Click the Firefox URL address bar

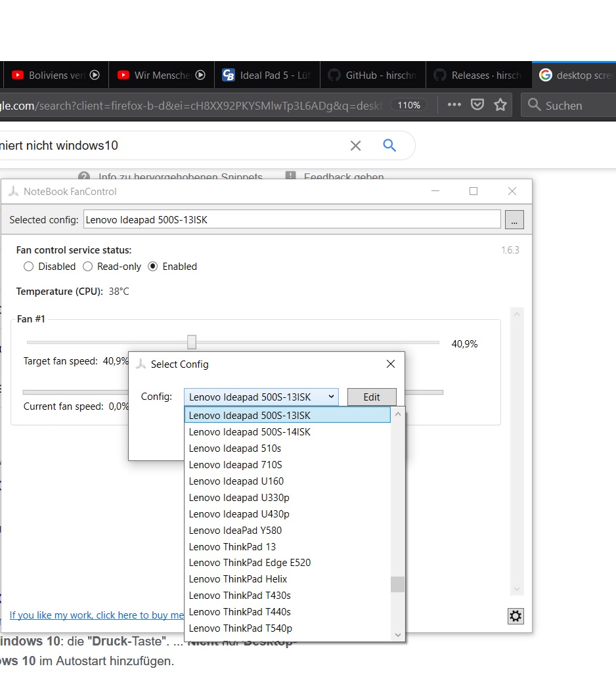coord(192,105)
